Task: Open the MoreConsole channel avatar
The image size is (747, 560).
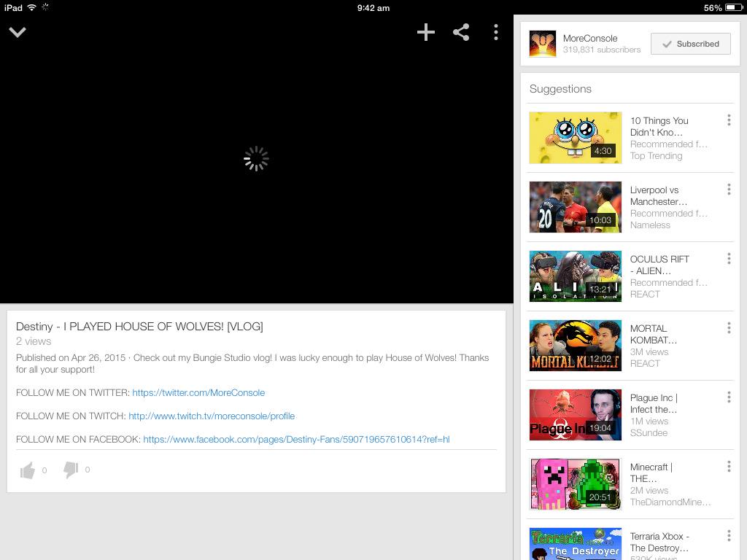Action: pyautogui.click(x=543, y=44)
